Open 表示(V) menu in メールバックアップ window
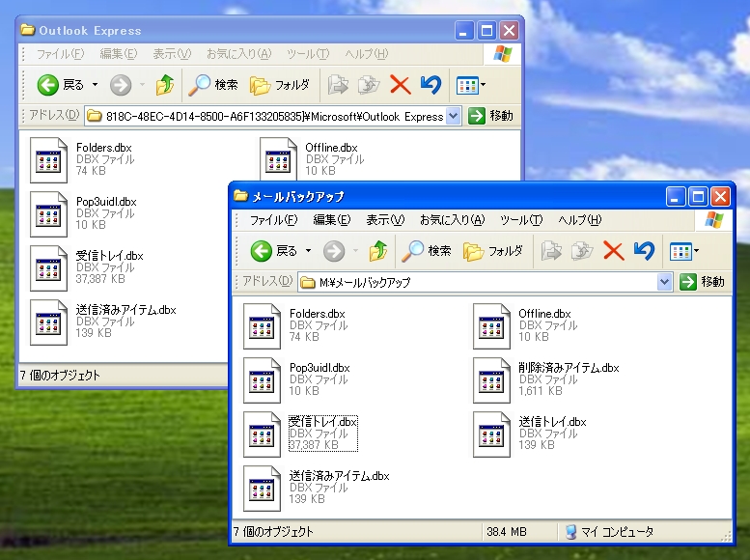This screenshot has height=560, width=750. (x=385, y=220)
